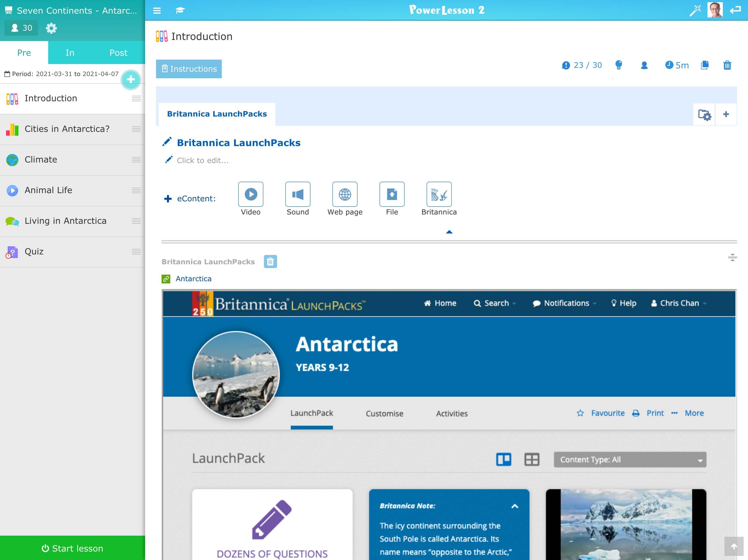Click the scroll to top arrow button
Screen dimensions: 748x560
point(733,546)
